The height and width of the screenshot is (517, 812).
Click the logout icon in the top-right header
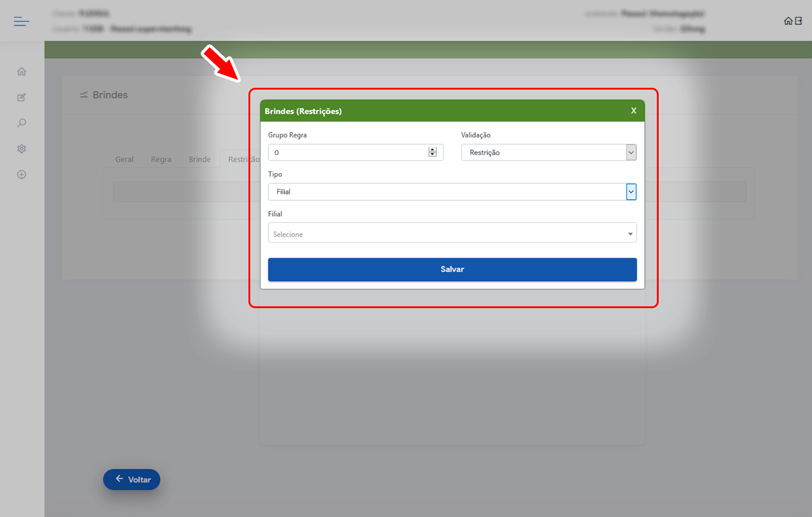tap(798, 21)
